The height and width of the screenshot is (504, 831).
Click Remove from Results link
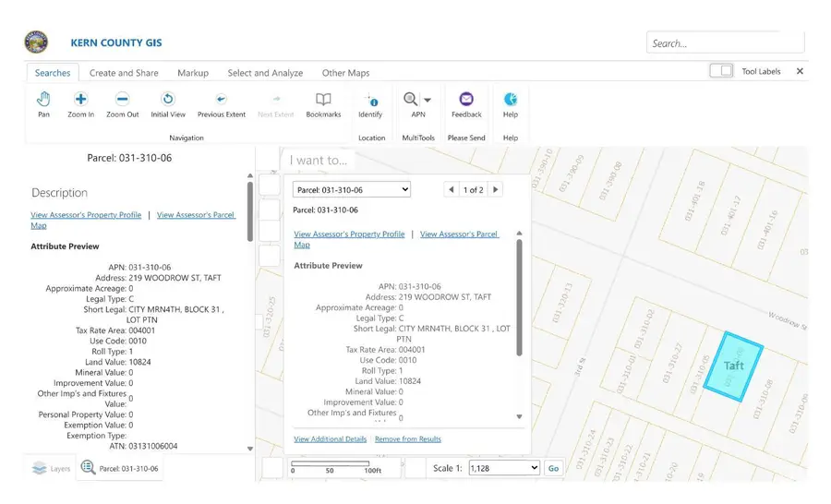click(x=407, y=439)
